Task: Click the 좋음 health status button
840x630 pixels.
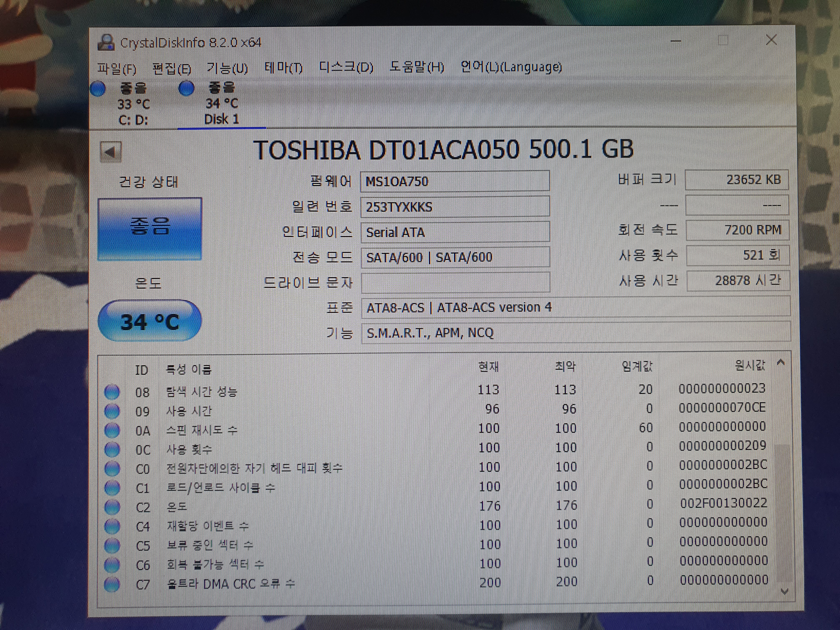Action: coord(150,229)
